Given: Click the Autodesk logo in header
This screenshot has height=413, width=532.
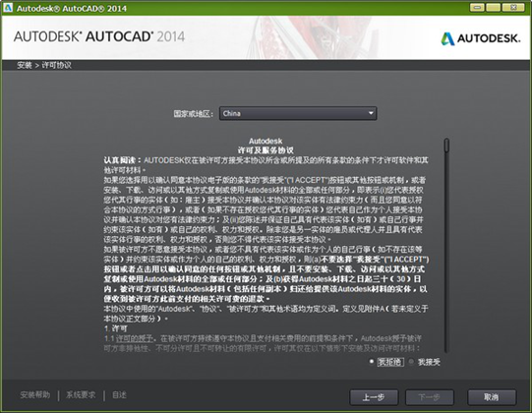Looking at the screenshot, I should (x=481, y=38).
